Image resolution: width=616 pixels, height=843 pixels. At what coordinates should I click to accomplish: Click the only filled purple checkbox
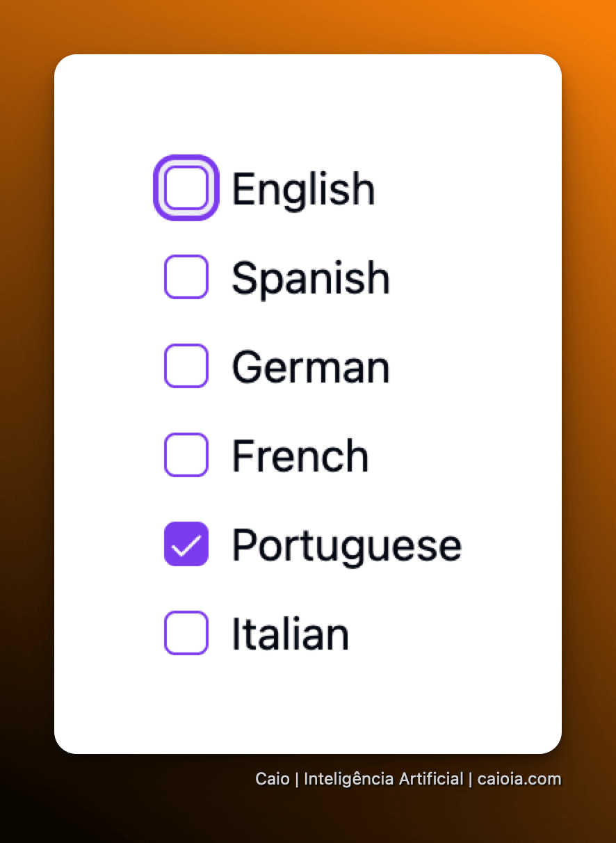click(x=186, y=544)
